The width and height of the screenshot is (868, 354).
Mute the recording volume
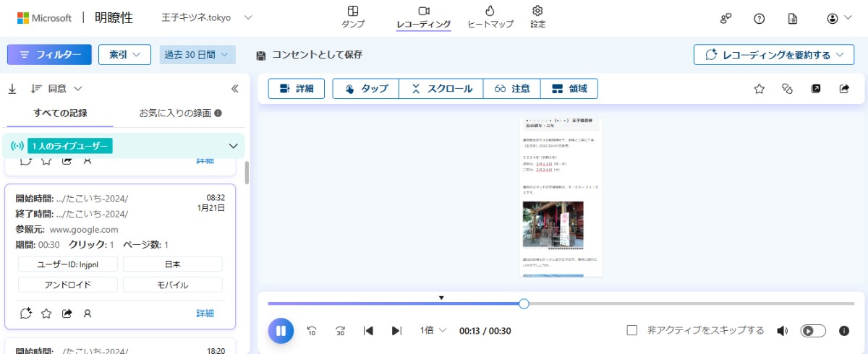(x=782, y=331)
